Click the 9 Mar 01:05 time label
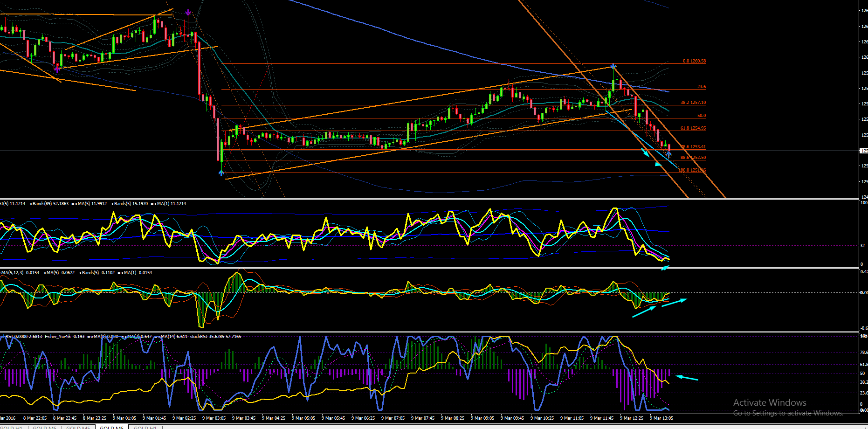868x429 pixels. pyautogui.click(x=124, y=418)
